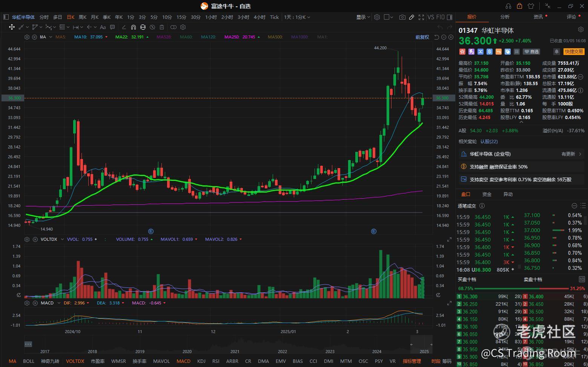Toggle the drawing pencil tool
Image resolution: width=588 pixels, height=367 pixels.
coord(412,17)
